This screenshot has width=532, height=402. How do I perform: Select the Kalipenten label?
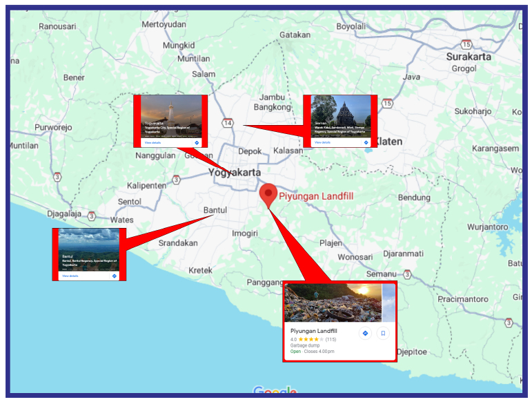tap(146, 186)
